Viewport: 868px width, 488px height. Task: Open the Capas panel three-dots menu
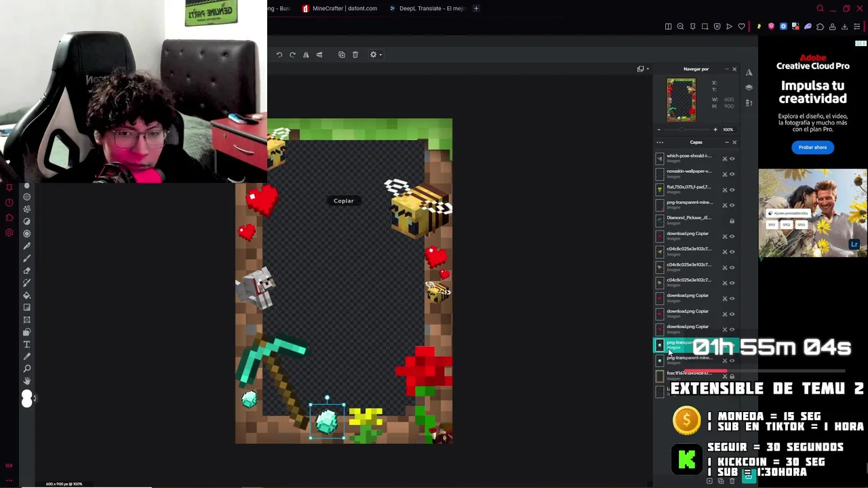(x=660, y=142)
